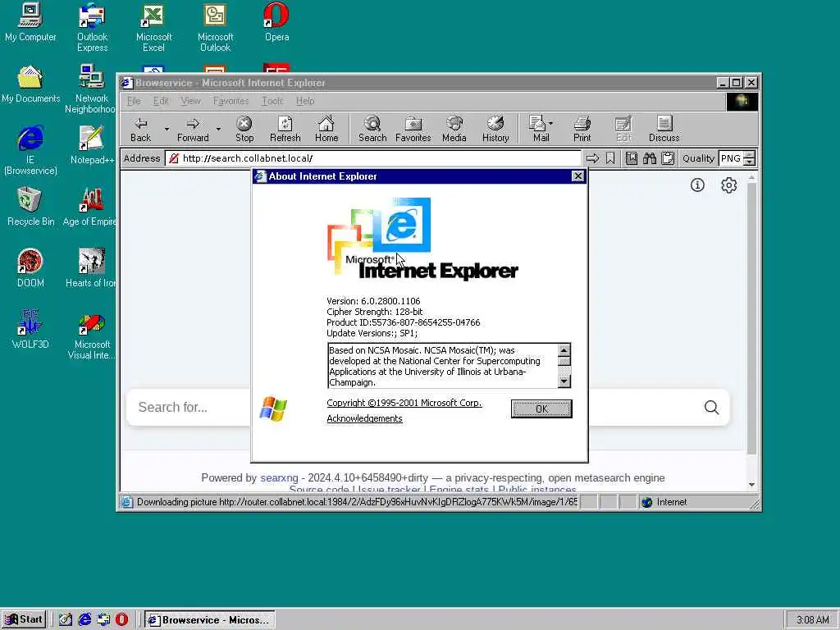840x630 pixels.
Task: Click the page scrollbar down arrow
Action: pos(751,484)
